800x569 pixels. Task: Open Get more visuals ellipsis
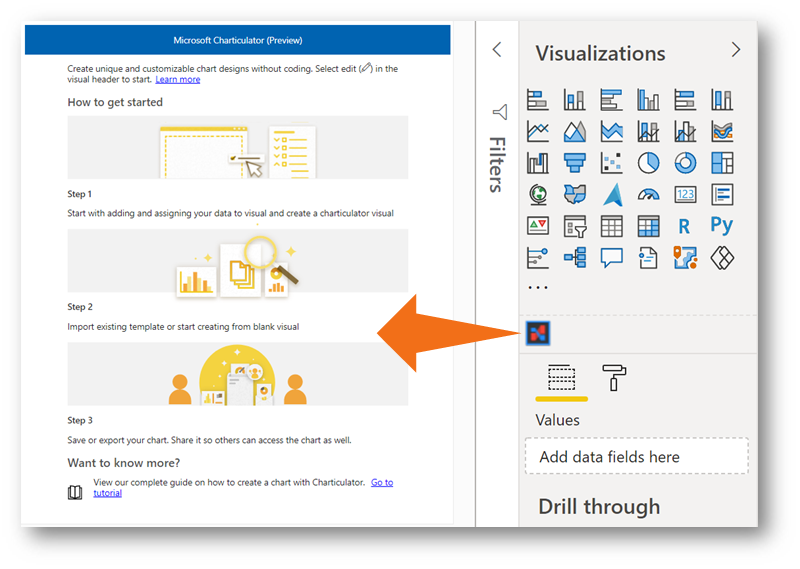[538, 288]
